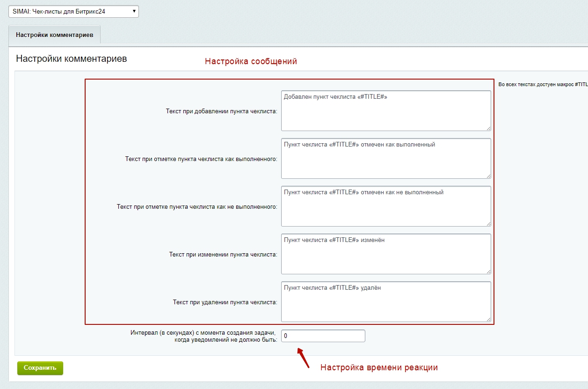
Task: Click the textarea with «отмечен как выполненный» text
Action: (385, 158)
